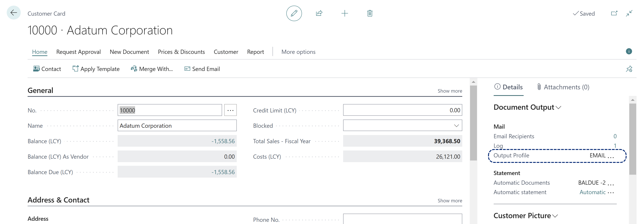Click Send Email action
The width and height of the screenshot is (644, 224).
pyautogui.click(x=202, y=69)
